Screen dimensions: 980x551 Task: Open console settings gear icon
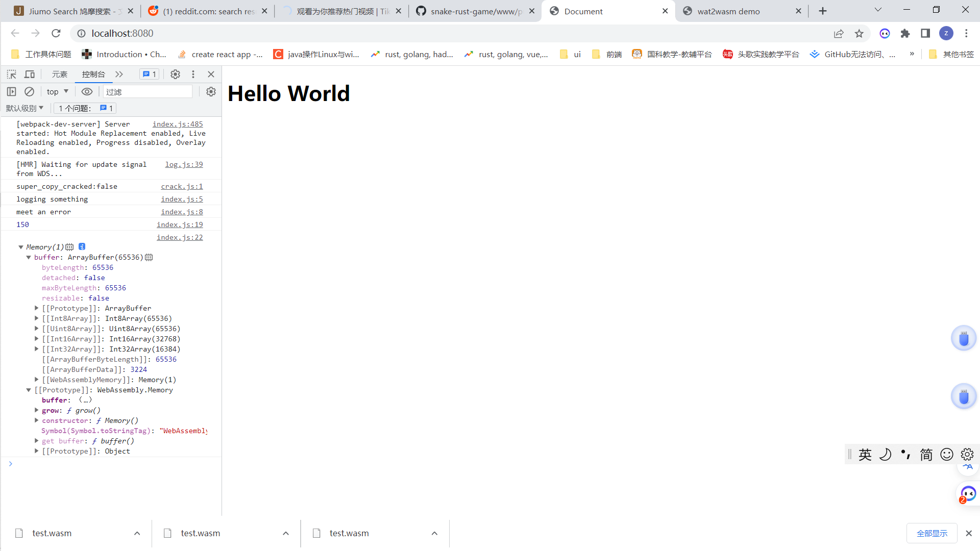tap(211, 92)
